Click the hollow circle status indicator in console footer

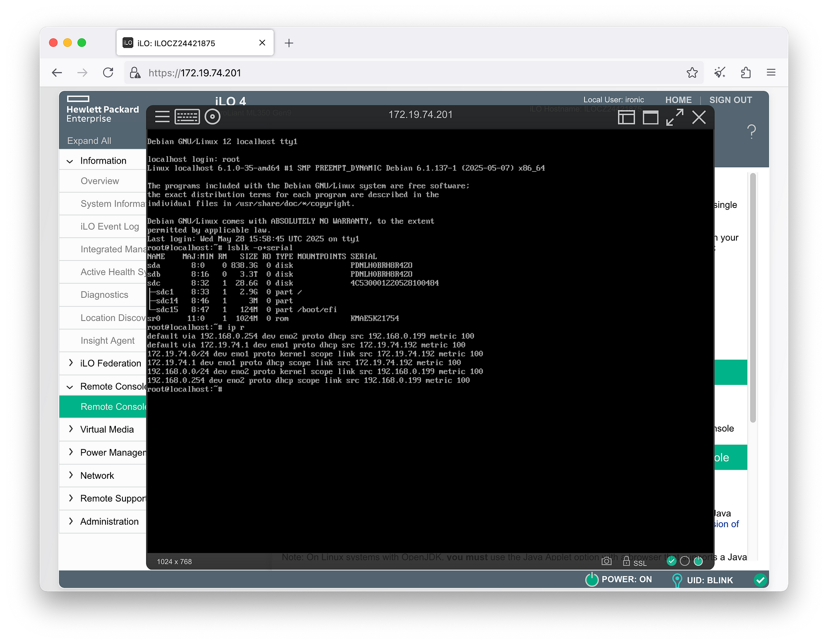685,561
